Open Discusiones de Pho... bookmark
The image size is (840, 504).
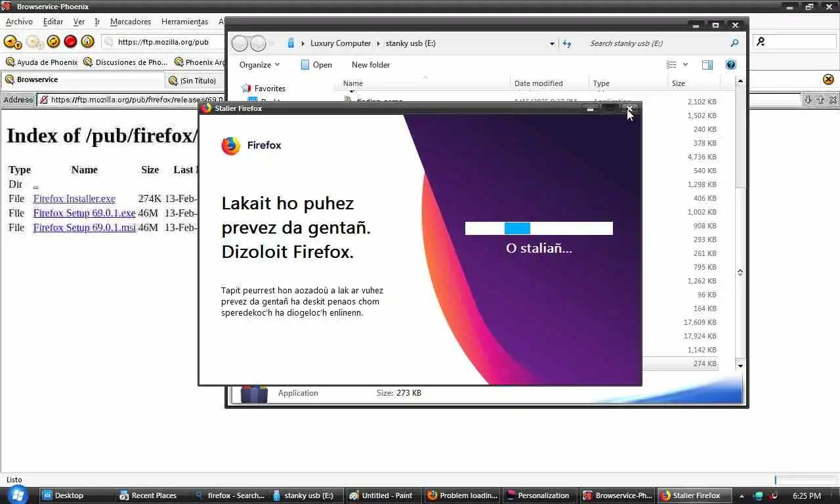point(125,62)
